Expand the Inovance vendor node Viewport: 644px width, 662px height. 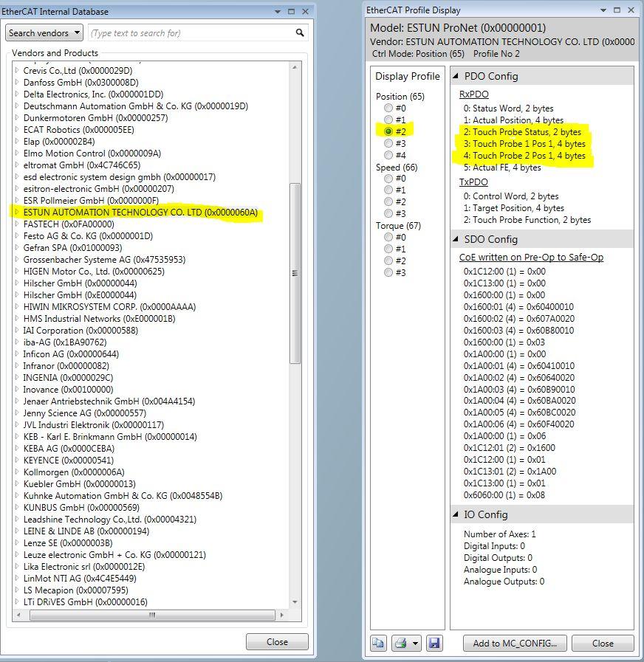tap(17, 389)
